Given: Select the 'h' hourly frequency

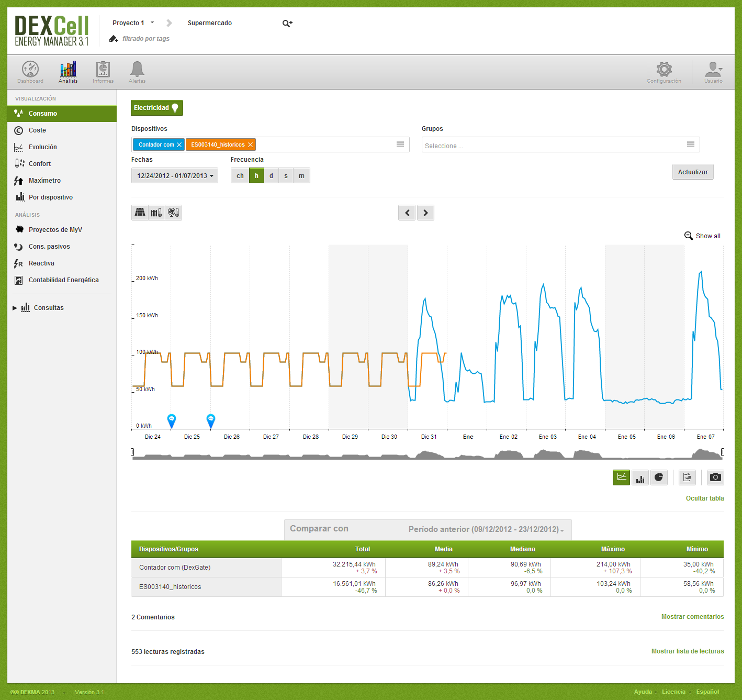Looking at the screenshot, I should click(x=256, y=176).
